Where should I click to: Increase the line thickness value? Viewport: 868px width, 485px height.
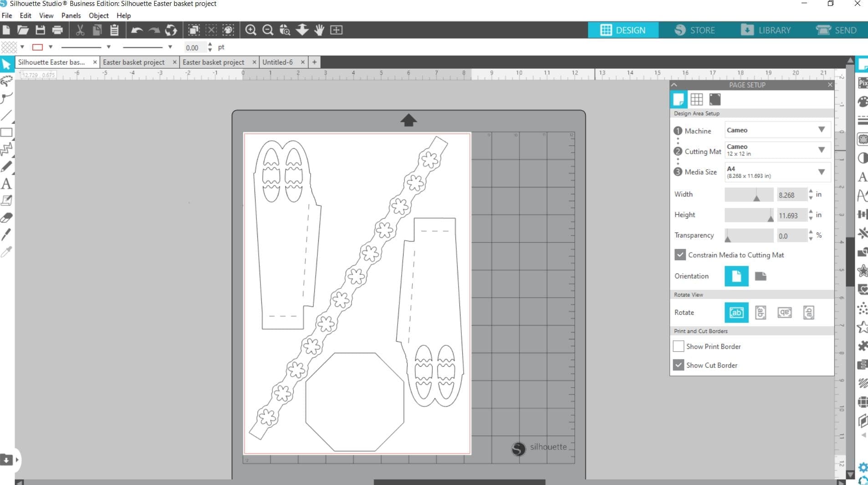point(210,45)
